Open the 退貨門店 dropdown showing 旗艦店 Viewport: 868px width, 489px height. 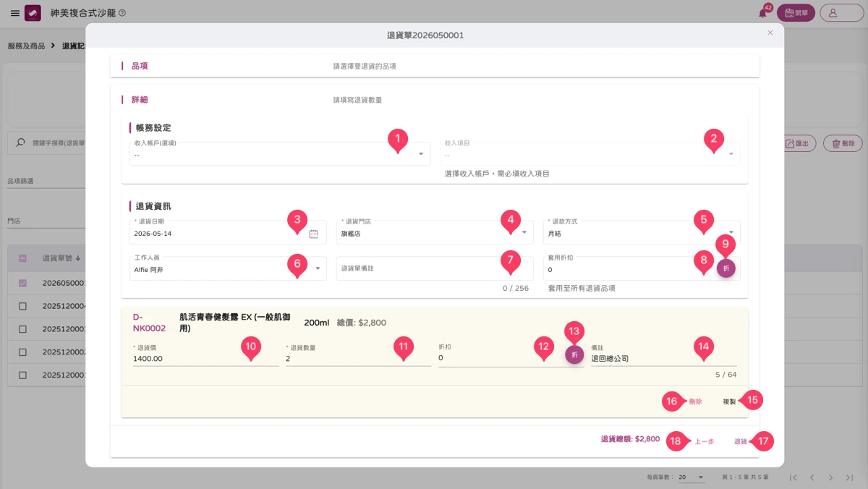pos(435,232)
